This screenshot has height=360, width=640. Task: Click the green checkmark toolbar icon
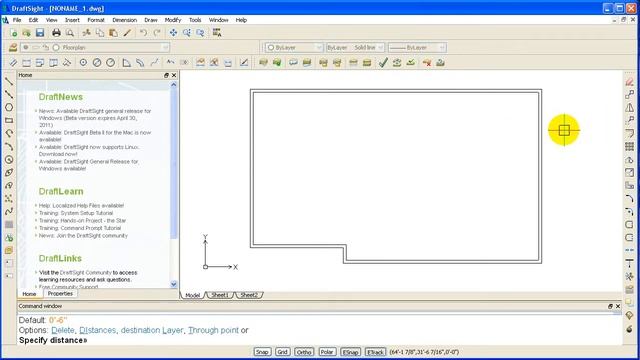click(383, 62)
